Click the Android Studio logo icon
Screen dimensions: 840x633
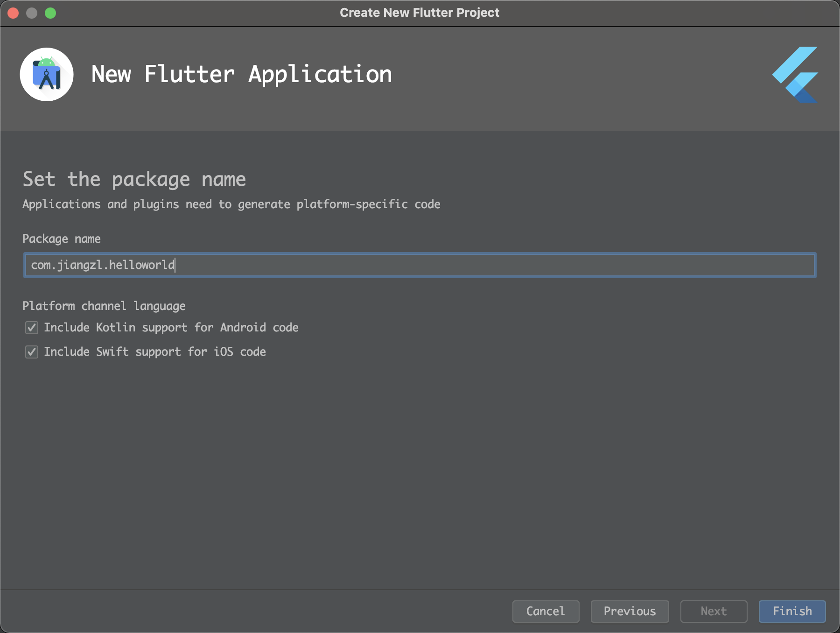47,74
